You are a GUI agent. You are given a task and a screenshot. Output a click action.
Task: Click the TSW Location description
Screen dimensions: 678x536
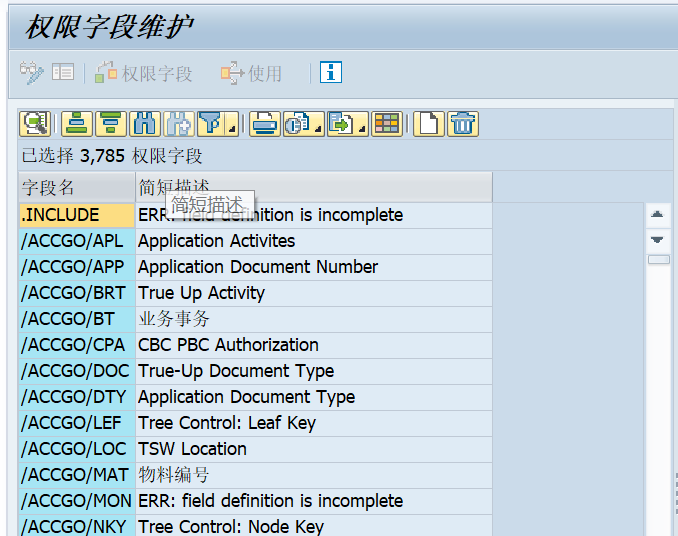pos(314,449)
